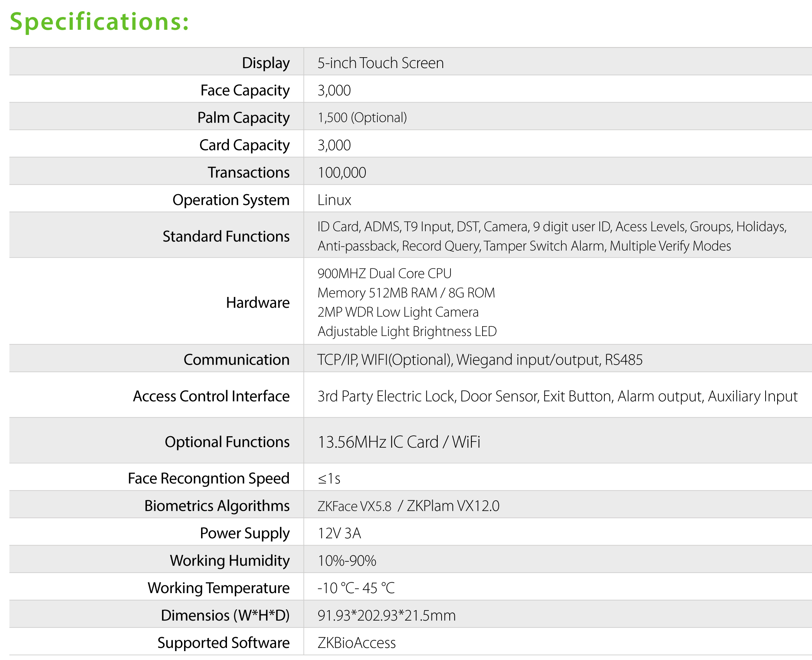The height and width of the screenshot is (660, 812).
Task: Select the 13.56MHz IC Card / WiFi value
Action: [399, 442]
